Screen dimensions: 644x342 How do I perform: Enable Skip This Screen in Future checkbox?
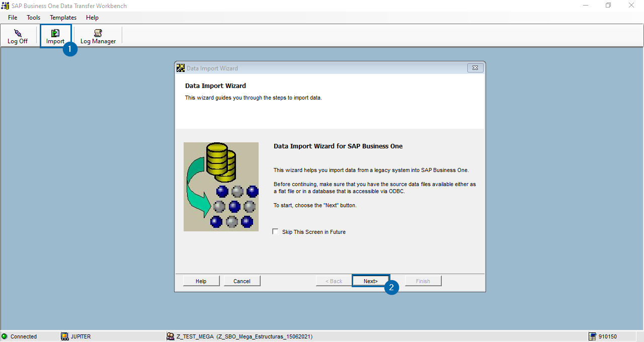275,232
